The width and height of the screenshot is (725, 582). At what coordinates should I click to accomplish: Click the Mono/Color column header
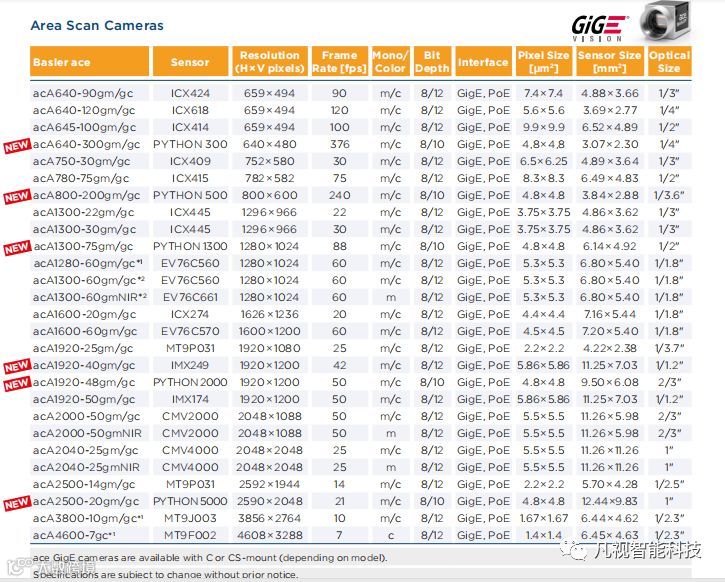[x=390, y=61]
